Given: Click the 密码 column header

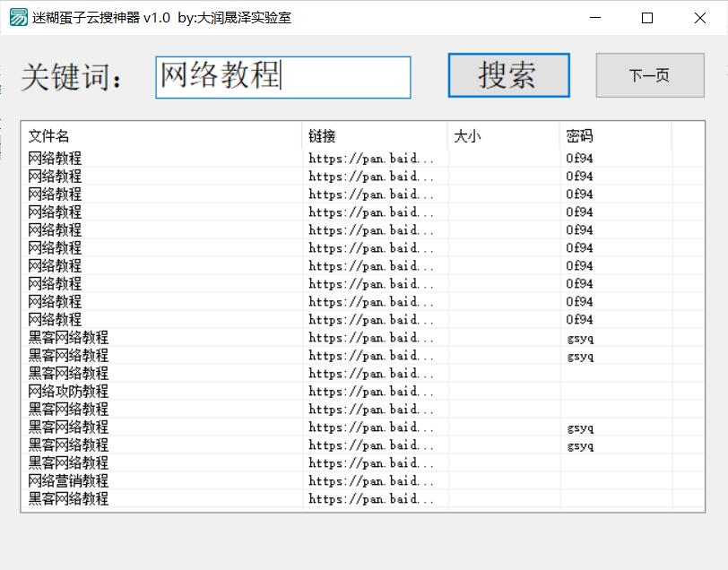Looking at the screenshot, I should [578, 135].
